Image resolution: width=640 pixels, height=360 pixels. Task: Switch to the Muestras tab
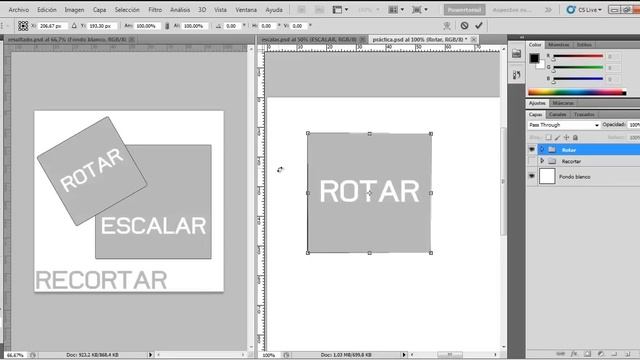pos(558,44)
